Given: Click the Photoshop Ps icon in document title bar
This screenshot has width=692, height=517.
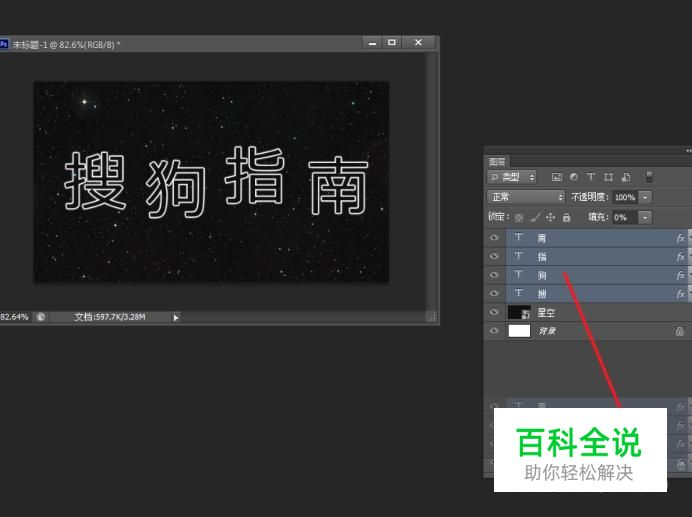Looking at the screenshot, I should pos(4,44).
